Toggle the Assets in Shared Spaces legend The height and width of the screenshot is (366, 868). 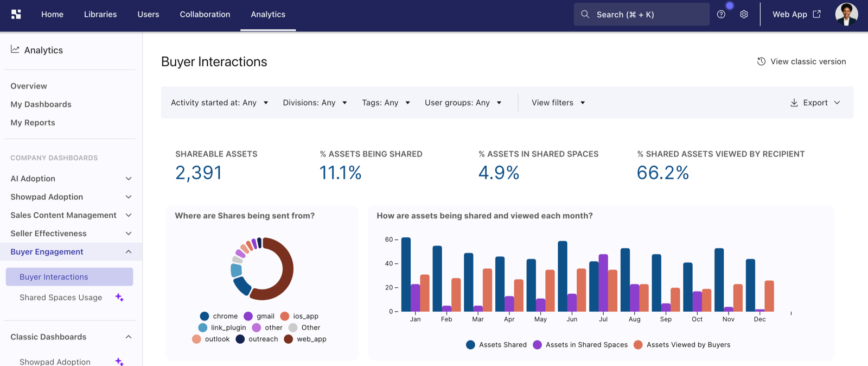(580, 345)
